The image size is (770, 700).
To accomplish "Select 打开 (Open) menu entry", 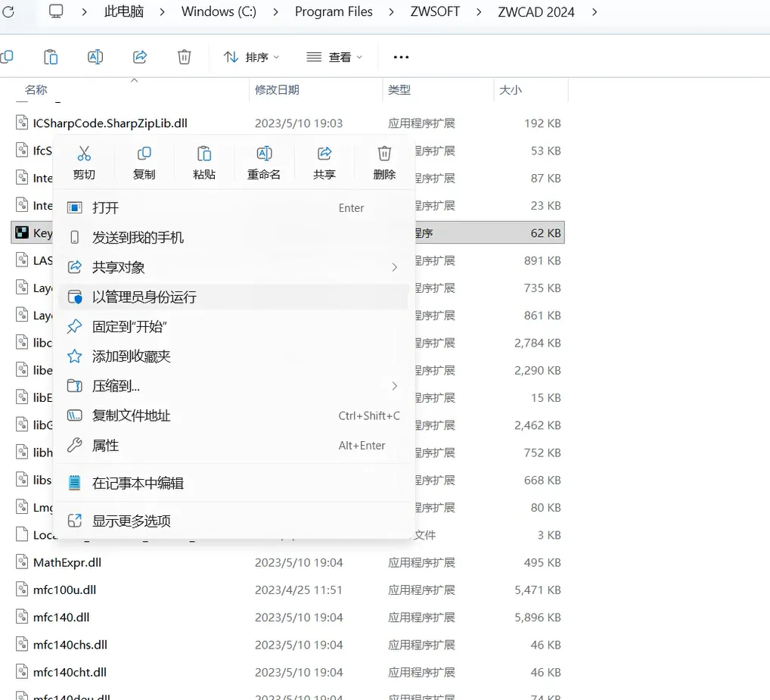I will (233, 208).
